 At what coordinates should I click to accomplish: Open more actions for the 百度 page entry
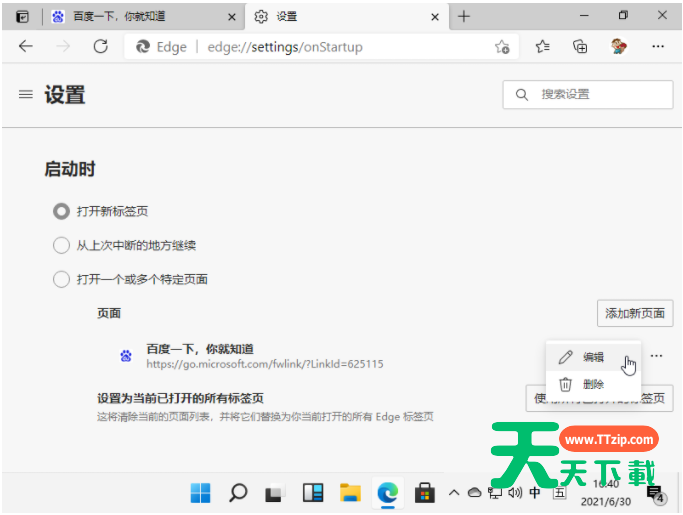point(656,357)
